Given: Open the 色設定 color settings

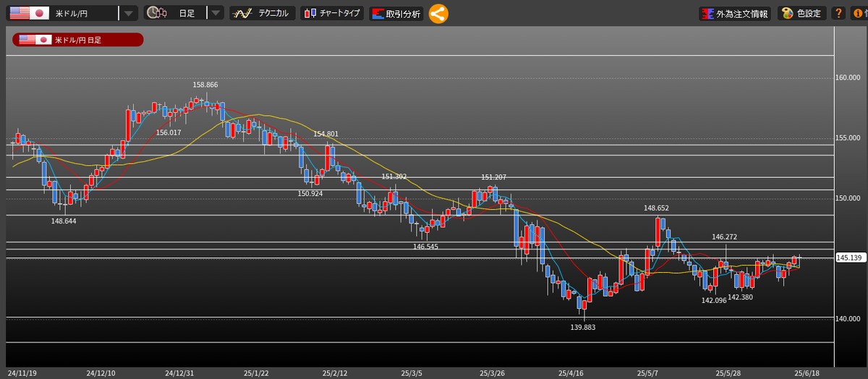Looking at the screenshot, I should coord(802,13).
